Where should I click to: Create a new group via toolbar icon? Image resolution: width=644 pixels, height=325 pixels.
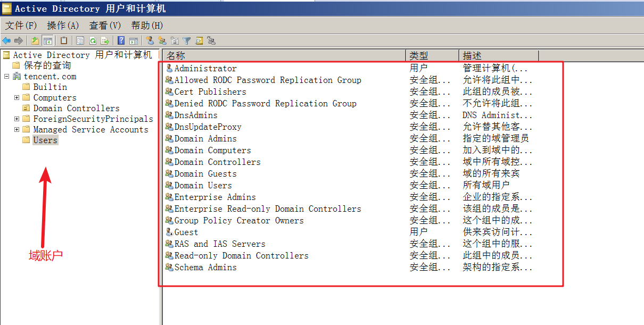[162, 40]
